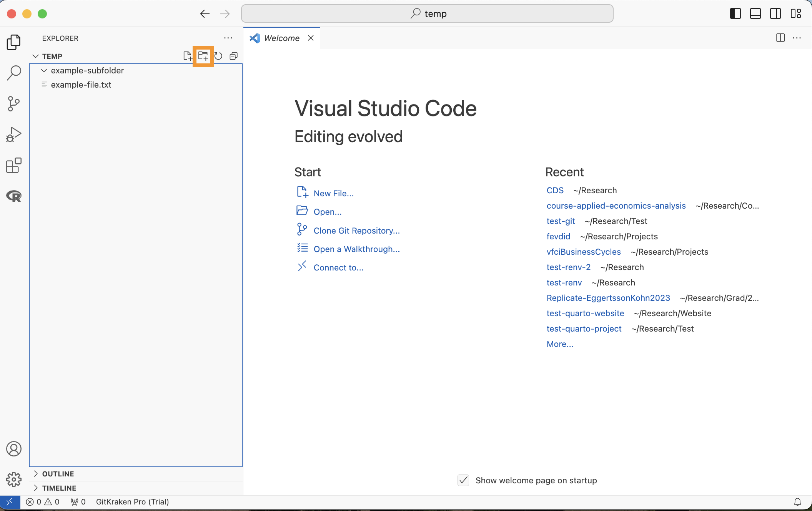
Task: Expand the TIMELINE section
Action: click(59, 488)
